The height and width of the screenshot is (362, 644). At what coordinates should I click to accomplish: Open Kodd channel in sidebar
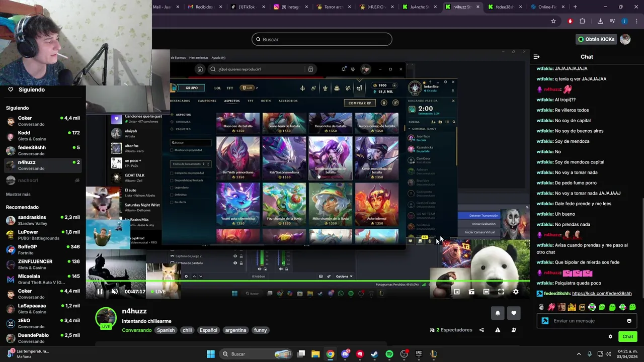[x=43, y=136]
